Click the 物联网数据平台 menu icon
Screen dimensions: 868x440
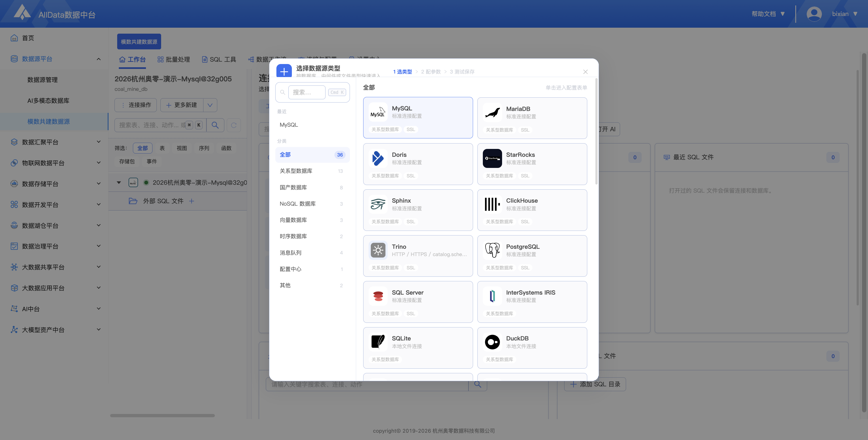14,163
